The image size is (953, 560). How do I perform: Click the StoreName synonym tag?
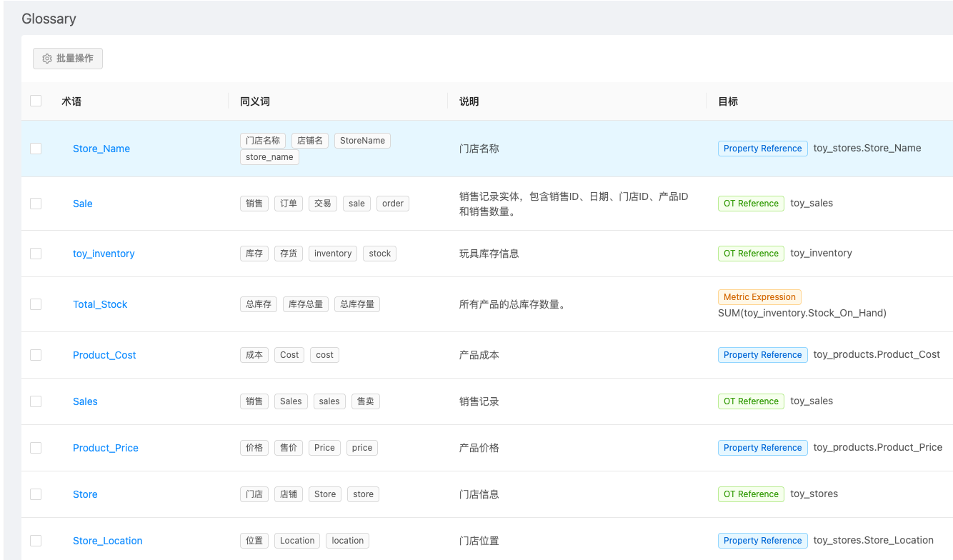(x=362, y=141)
